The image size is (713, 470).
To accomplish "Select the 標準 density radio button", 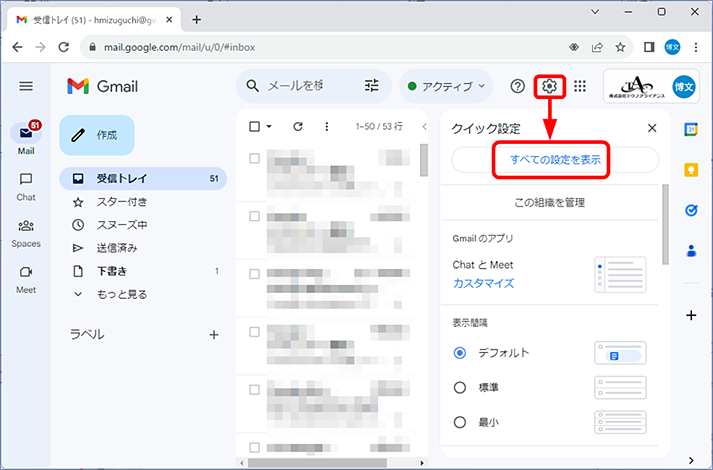I will pyautogui.click(x=460, y=387).
